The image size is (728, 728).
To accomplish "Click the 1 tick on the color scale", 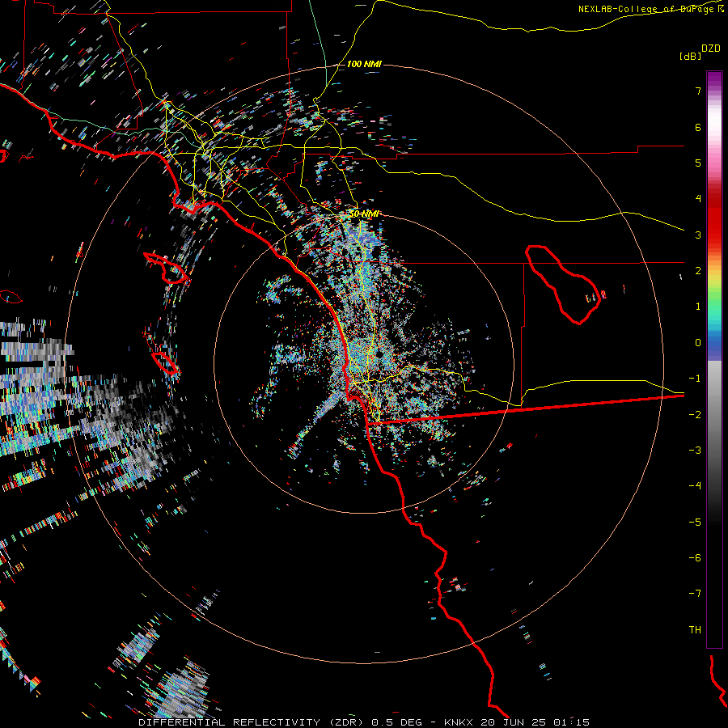I will coord(698,307).
